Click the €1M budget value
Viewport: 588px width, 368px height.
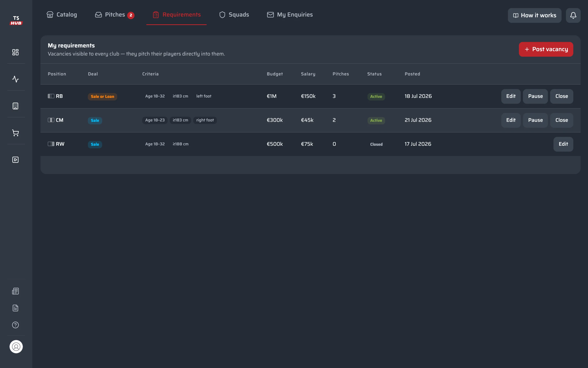click(272, 96)
